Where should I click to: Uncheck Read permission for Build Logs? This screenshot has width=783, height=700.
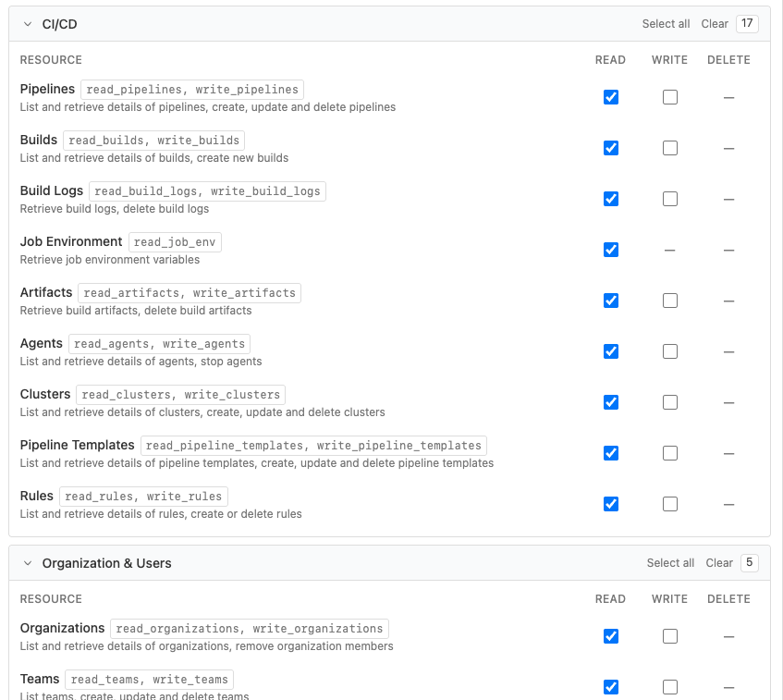tap(611, 199)
